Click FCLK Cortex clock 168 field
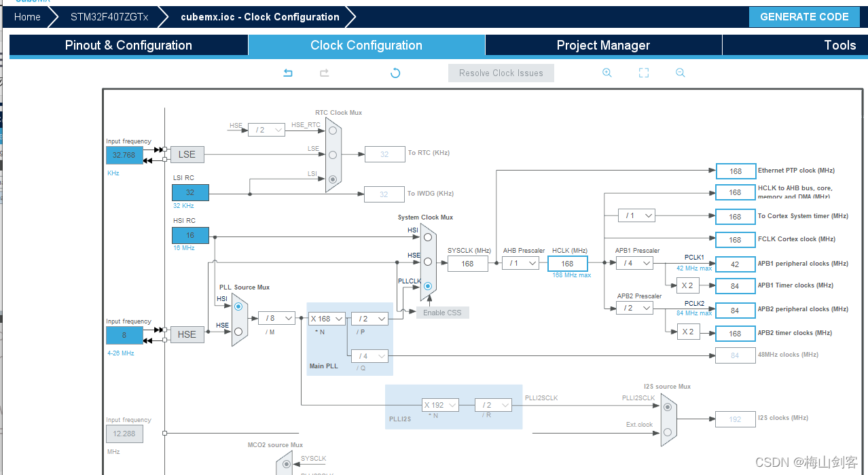This screenshot has height=475, width=868. (x=736, y=240)
